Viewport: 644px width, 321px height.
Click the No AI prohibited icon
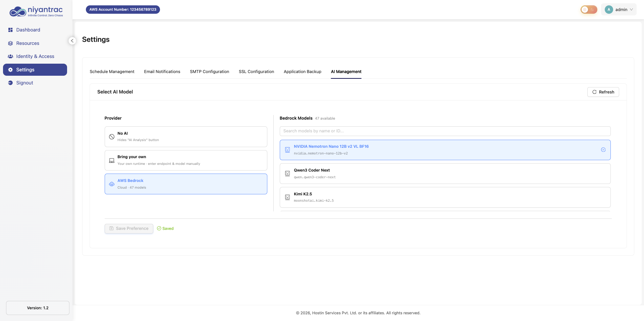[112, 137]
